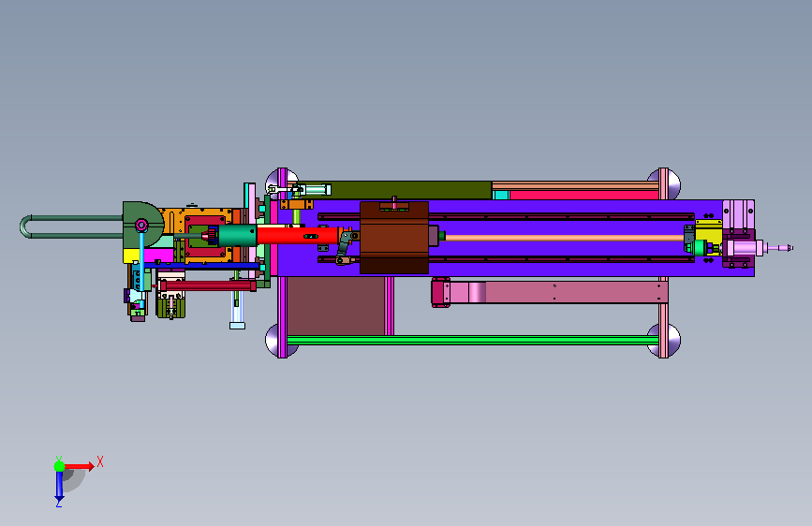The image size is (812, 526).
Task: Click the green Y axis dot on the triad
Action: click(x=60, y=466)
